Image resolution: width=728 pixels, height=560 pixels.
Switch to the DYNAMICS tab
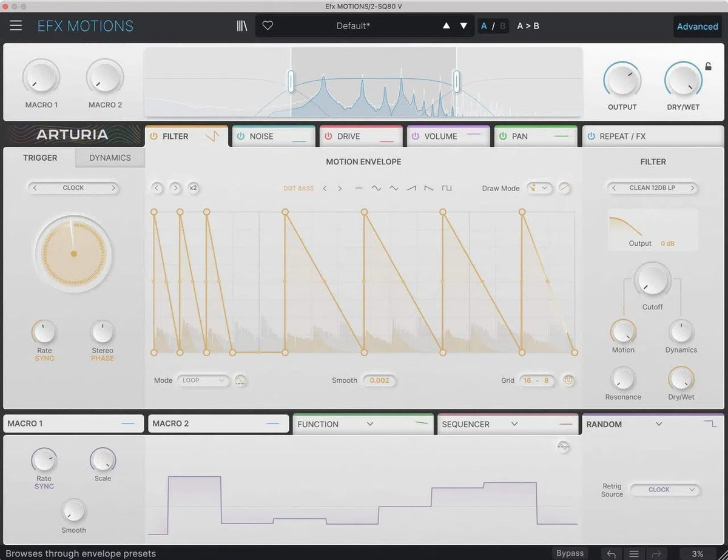coord(110,158)
